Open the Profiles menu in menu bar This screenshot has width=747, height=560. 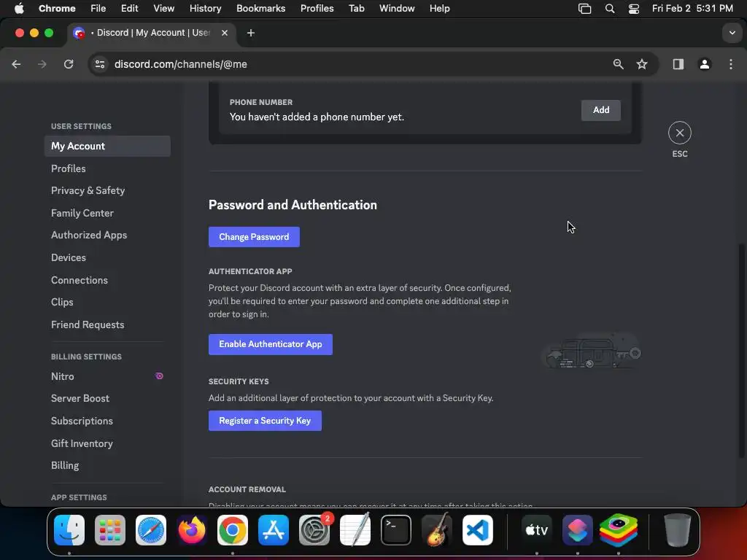[x=317, y=9]
